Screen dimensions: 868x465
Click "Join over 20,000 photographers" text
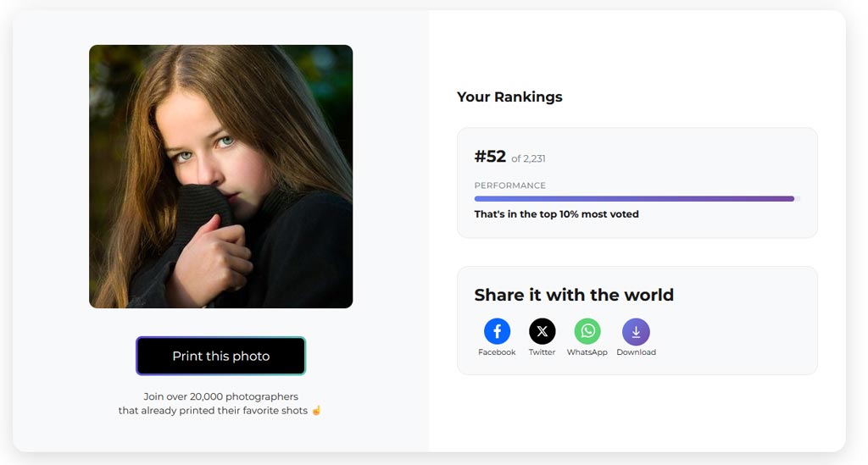click(x=220, y=396)
